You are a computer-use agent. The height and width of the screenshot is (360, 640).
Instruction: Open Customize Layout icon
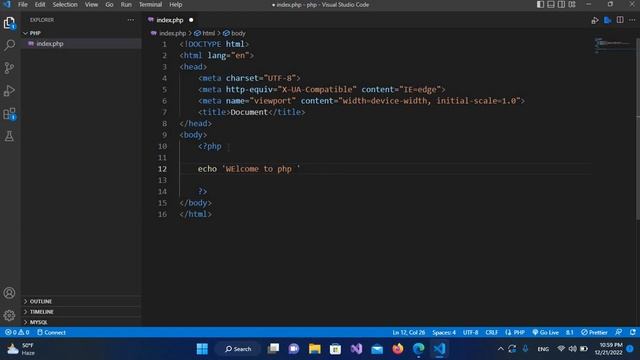click(x=572, y=4)
